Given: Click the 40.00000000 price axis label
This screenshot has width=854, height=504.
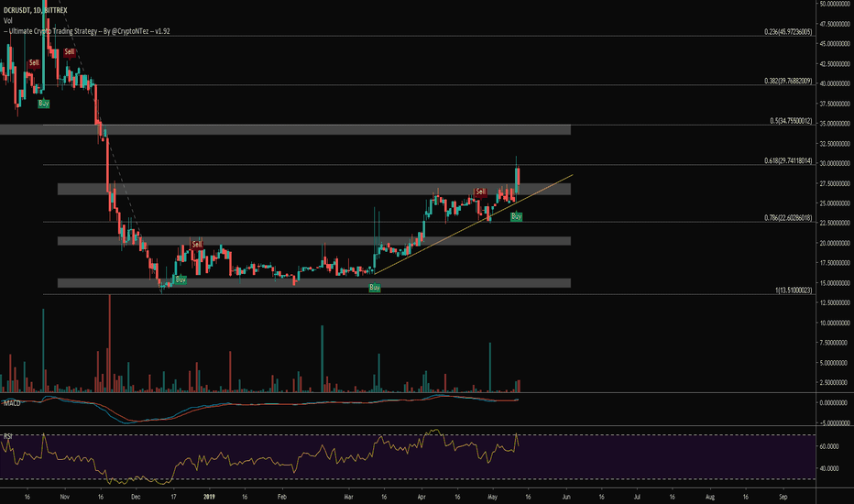Looking at the screenshot, I should coord(835,84).
